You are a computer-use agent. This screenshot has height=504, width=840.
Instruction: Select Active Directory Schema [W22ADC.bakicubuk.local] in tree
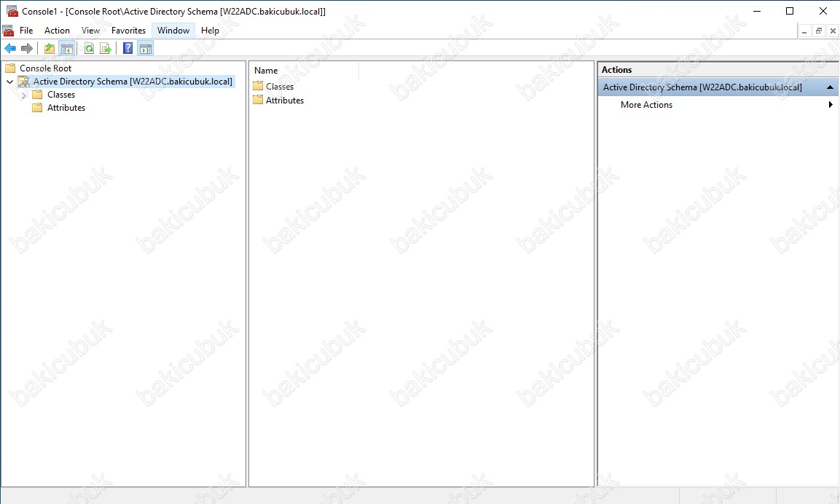tap(133, 82)
